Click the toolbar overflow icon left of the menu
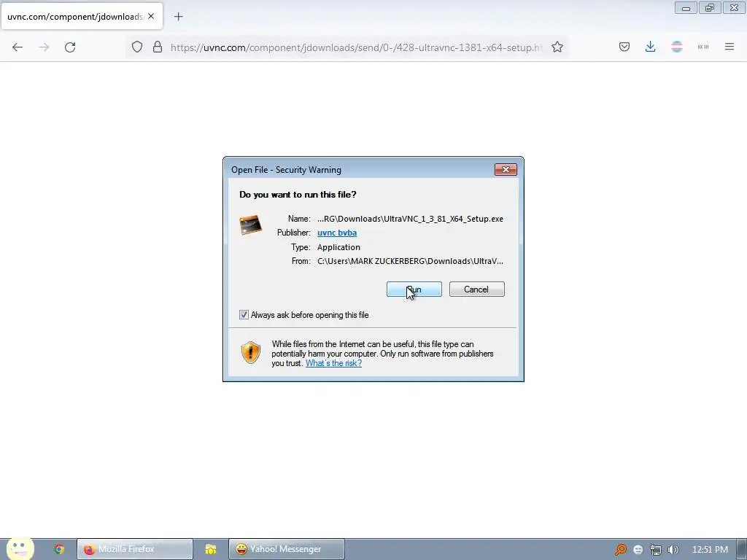 703,47
